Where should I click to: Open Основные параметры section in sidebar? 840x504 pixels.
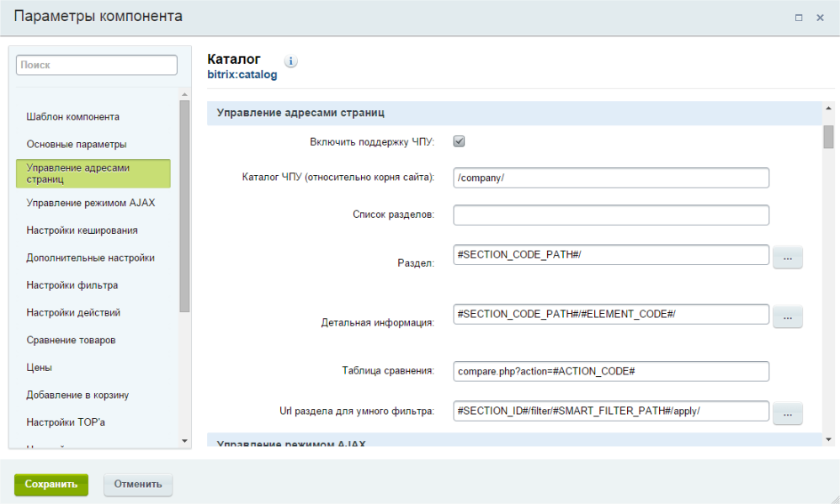[77, 145]
